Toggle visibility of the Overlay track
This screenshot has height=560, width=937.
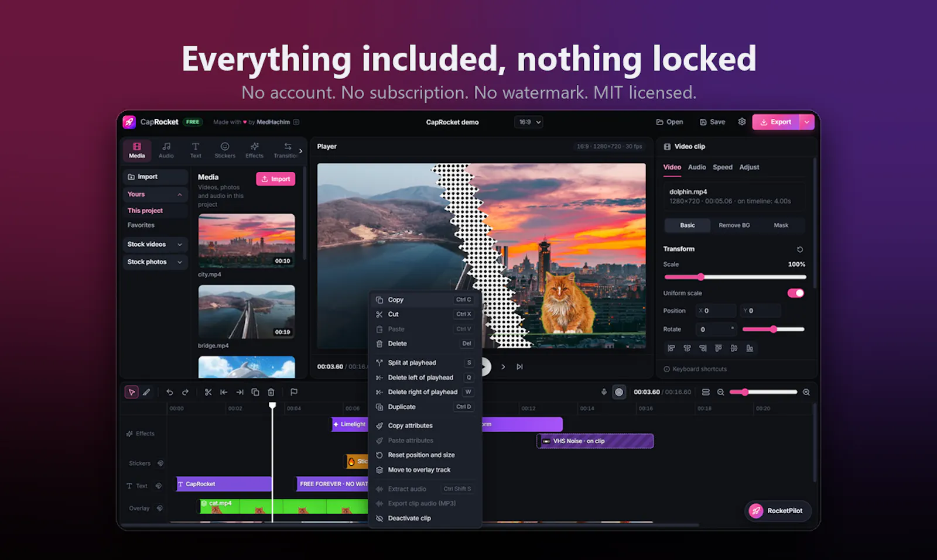[x=160, y=509]
